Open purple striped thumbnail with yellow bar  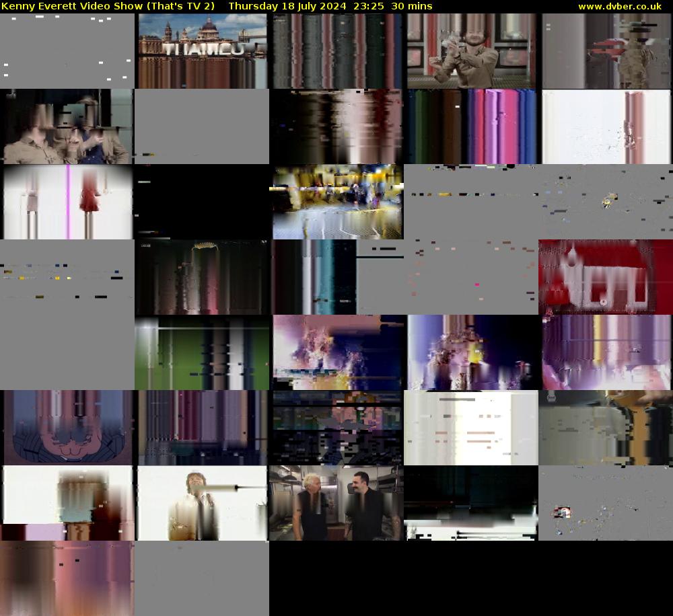click(x=606, y=352)
